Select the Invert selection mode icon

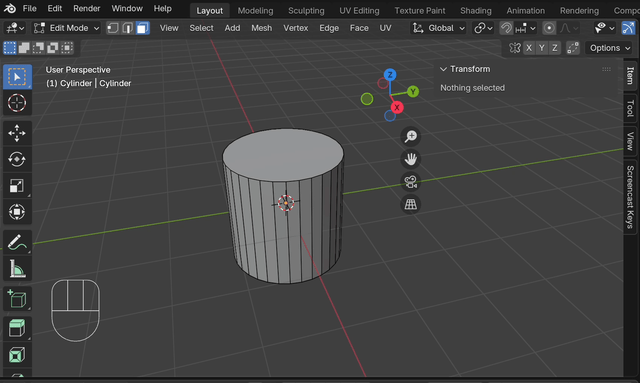click(x=53, y=48)
